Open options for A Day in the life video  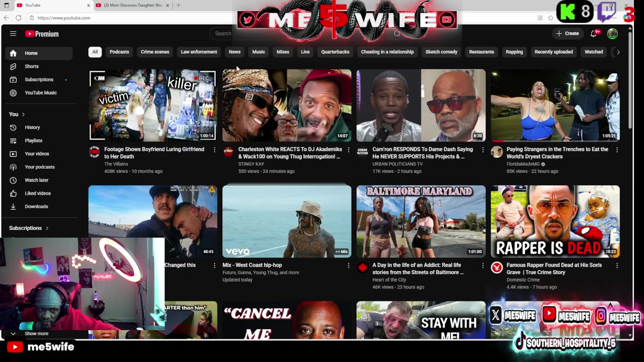[483, 265]
